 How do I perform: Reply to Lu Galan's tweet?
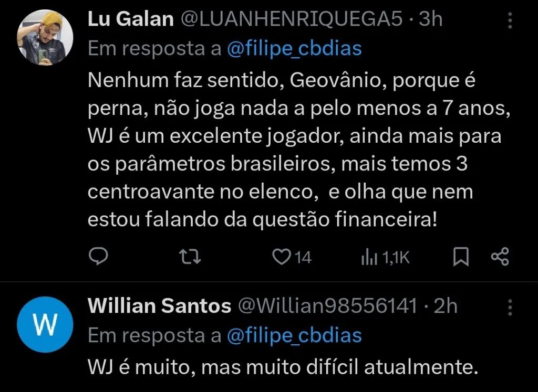pos(98,257)
